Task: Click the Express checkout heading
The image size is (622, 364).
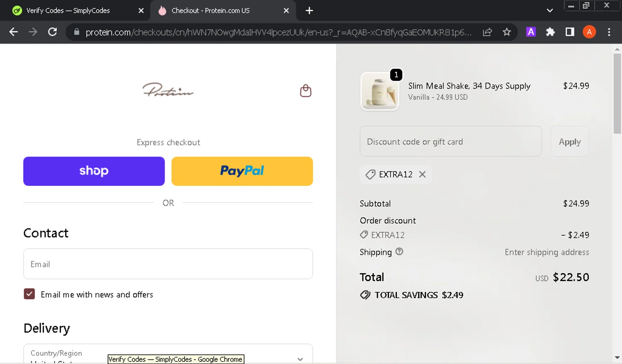Action: click(x=168, y=142)
